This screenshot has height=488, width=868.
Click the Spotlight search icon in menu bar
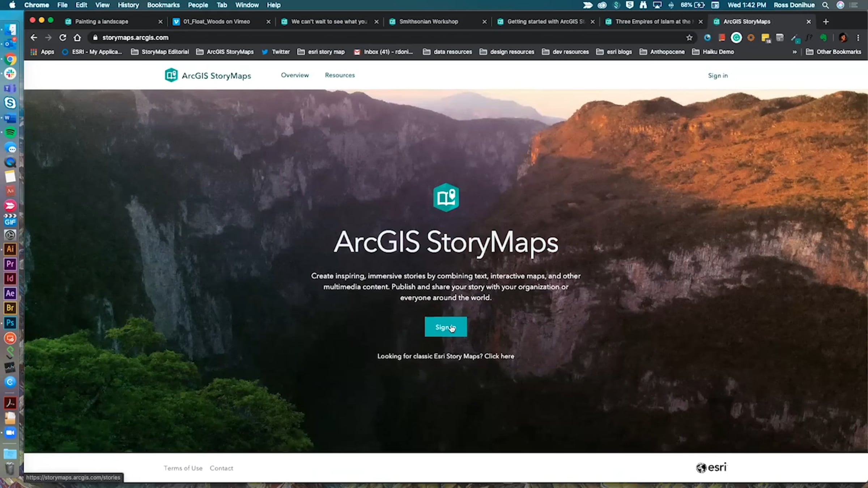(x=825, y=5)
